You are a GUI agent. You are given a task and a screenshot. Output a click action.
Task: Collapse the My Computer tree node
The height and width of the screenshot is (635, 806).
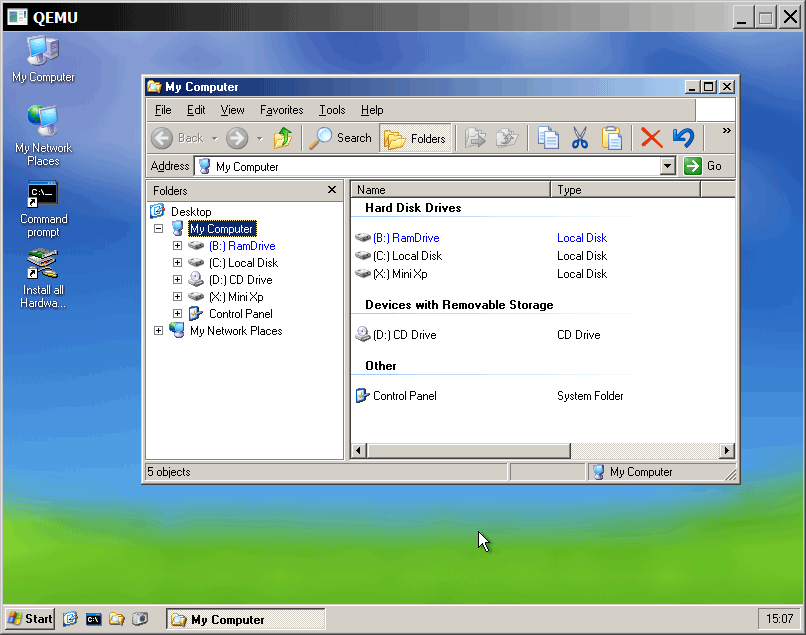click(158, 229)
